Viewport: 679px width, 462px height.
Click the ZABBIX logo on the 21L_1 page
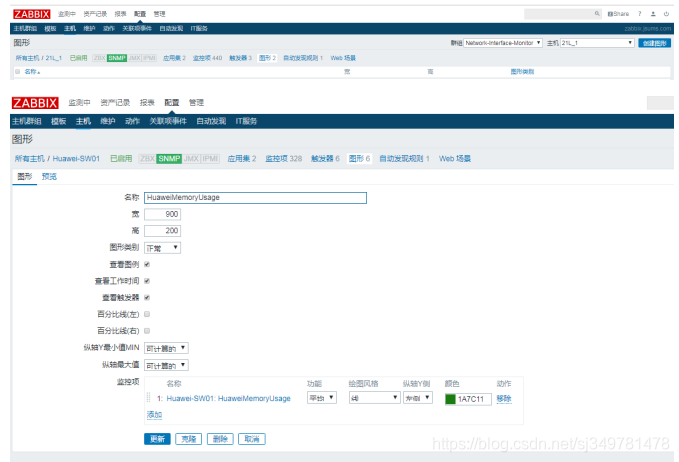tap(32, 14)
